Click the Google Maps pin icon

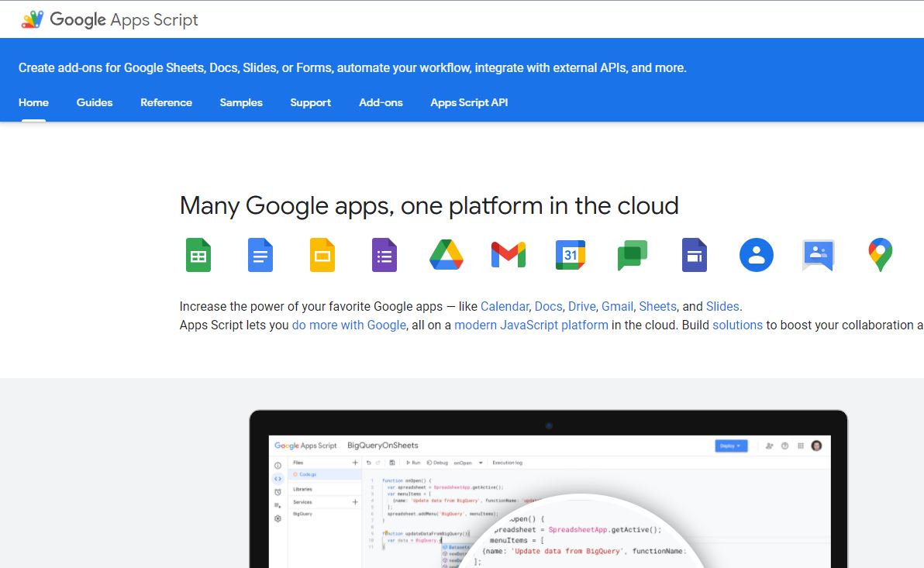(x=881, y=255)
